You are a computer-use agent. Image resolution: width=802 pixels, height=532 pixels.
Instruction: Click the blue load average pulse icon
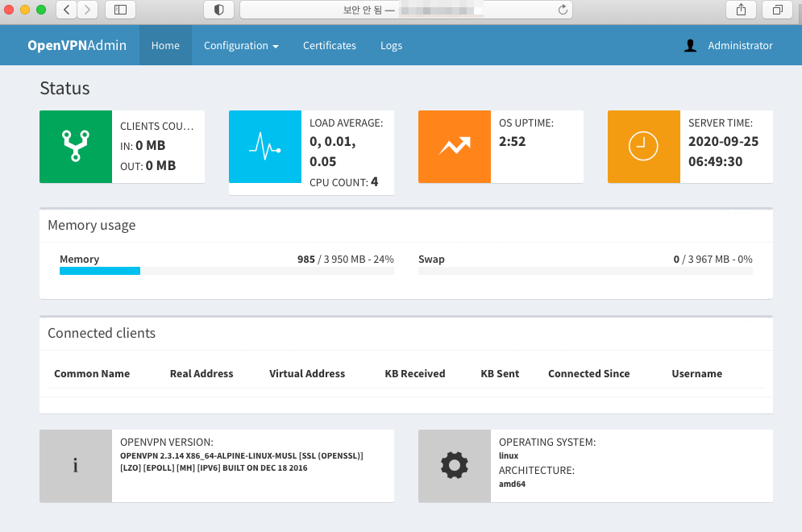(265, 147)
